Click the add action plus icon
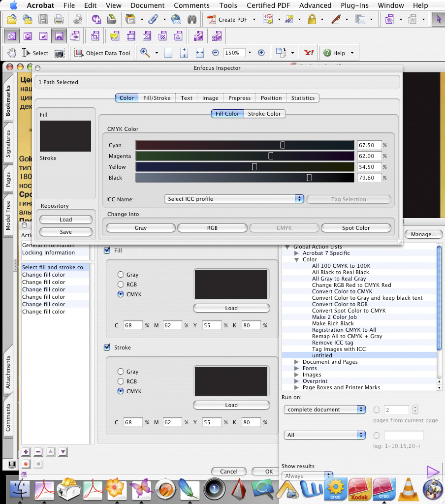 point(26,452)
